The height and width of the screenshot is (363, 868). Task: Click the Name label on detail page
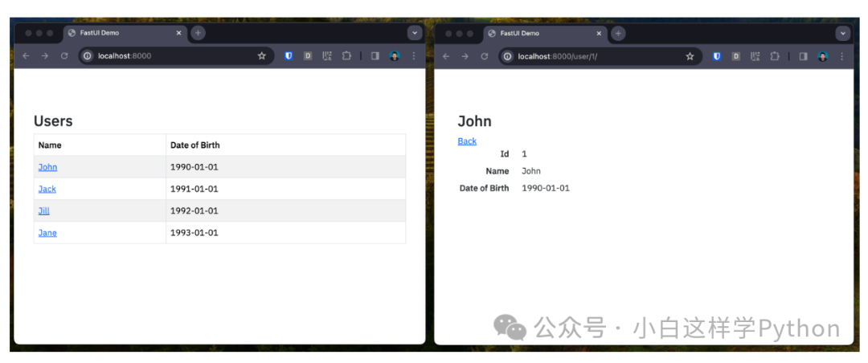click(497, 171)
